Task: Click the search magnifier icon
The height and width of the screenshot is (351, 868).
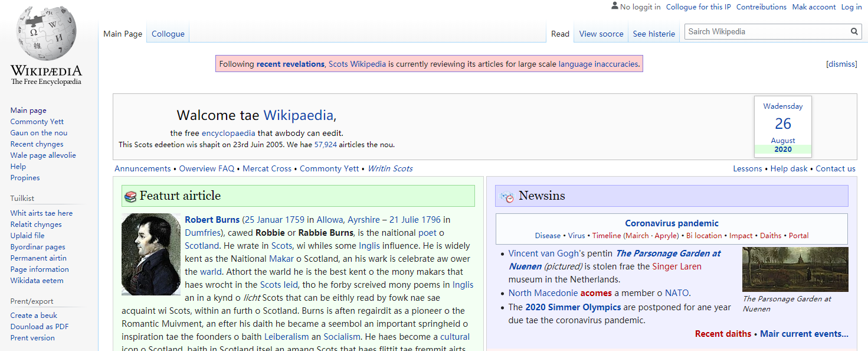Action: point(854,32)
